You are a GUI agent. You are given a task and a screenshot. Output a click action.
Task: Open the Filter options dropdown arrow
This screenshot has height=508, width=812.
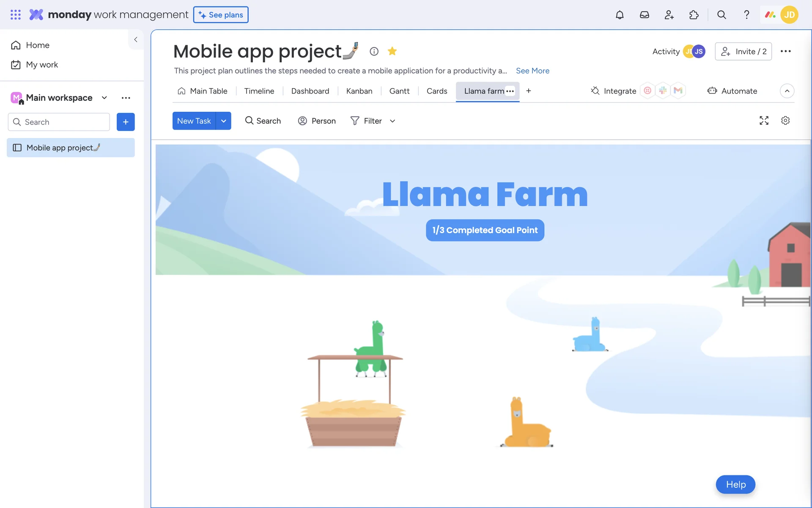pos(392,121)
